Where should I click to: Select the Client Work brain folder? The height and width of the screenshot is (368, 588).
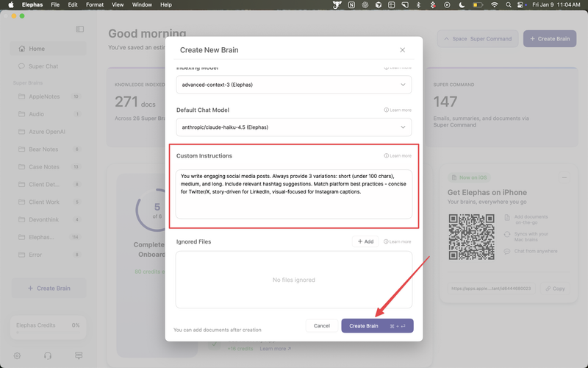point(49,202)
